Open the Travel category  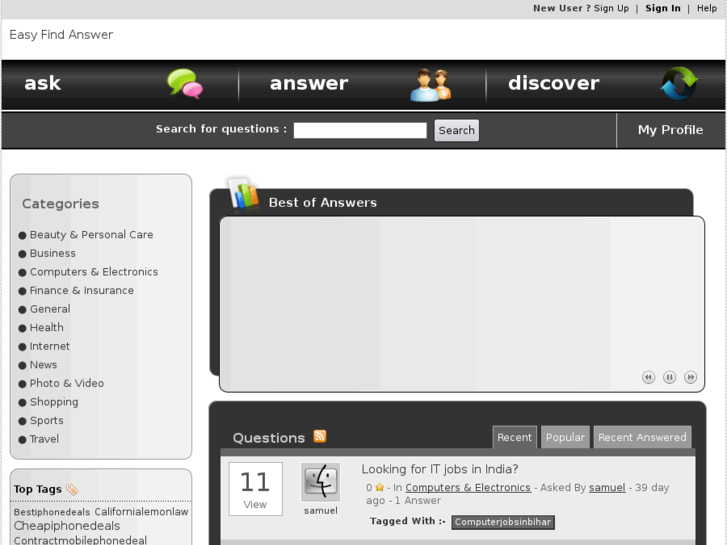(44, 439)
